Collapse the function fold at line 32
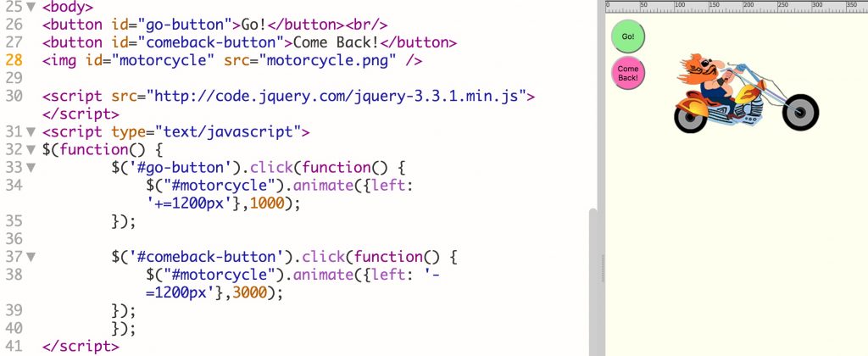 (31, 150)
